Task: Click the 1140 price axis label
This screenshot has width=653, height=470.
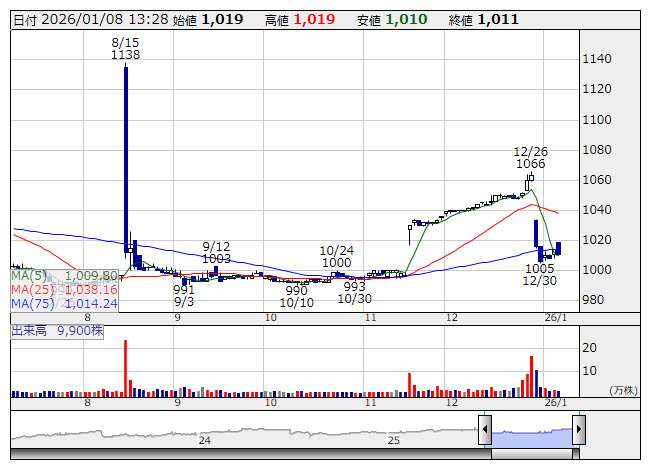Action: click(x=597, y=59)
